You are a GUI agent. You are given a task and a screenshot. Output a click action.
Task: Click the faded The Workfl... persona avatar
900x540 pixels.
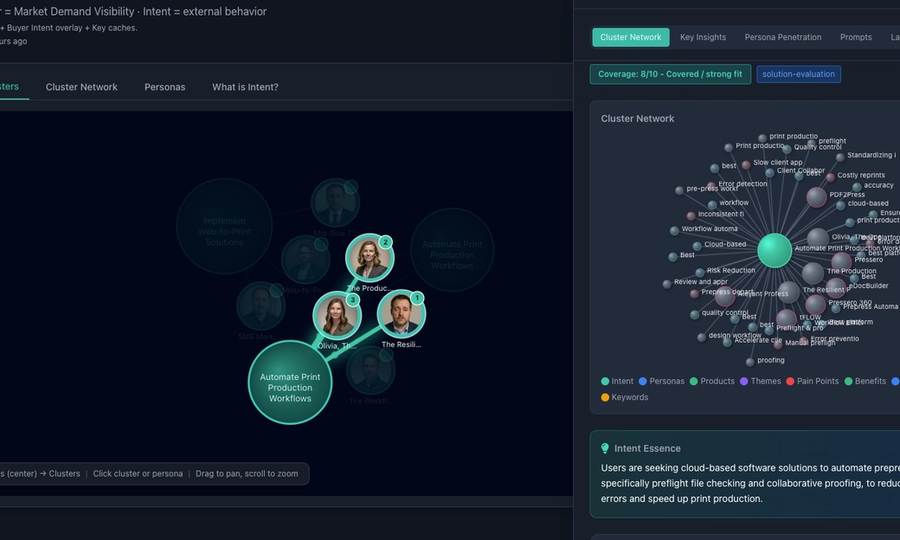370,370
